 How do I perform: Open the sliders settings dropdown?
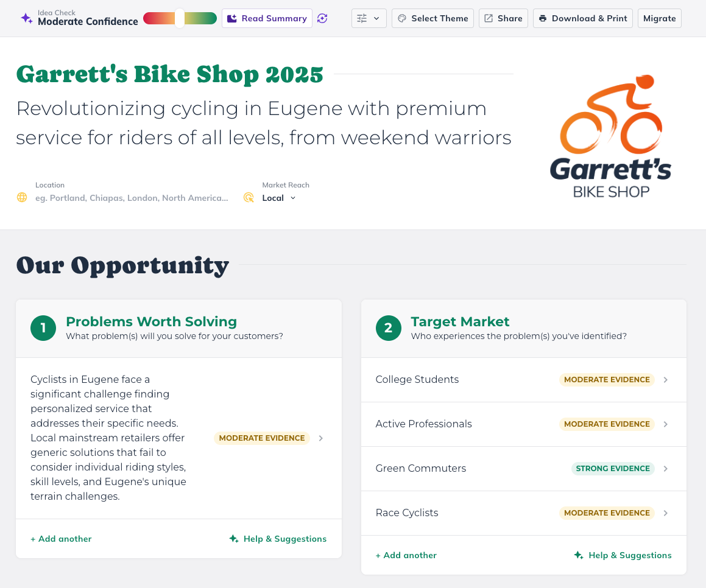(369, 18)
